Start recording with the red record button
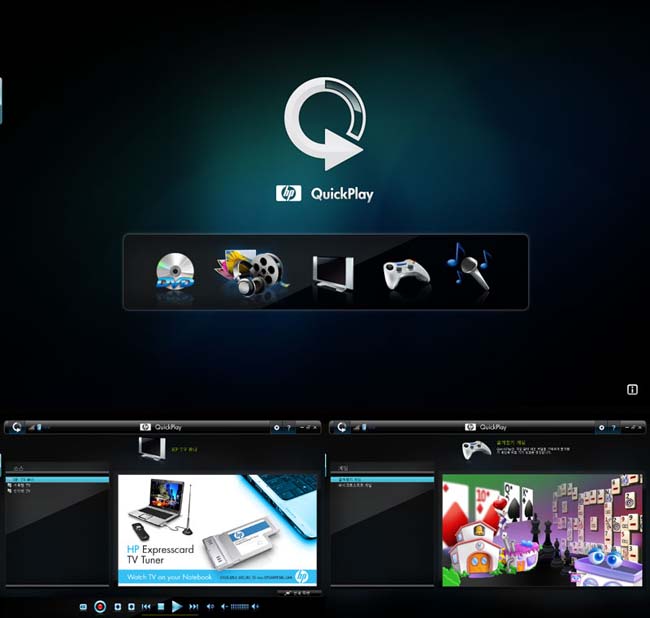Screen dimensions: 650x618 click(x=100, y=607)
